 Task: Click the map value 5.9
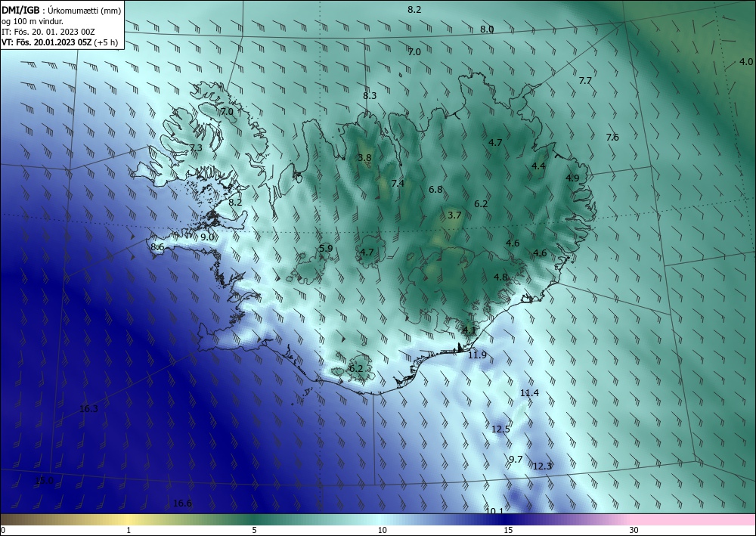click(326, 249)
